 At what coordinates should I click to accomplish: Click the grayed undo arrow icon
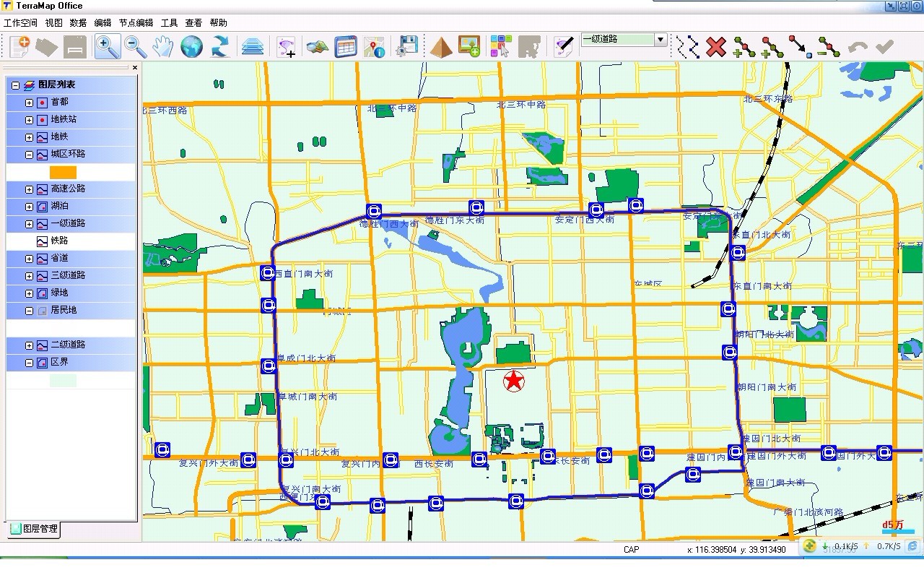coord(858,47)
